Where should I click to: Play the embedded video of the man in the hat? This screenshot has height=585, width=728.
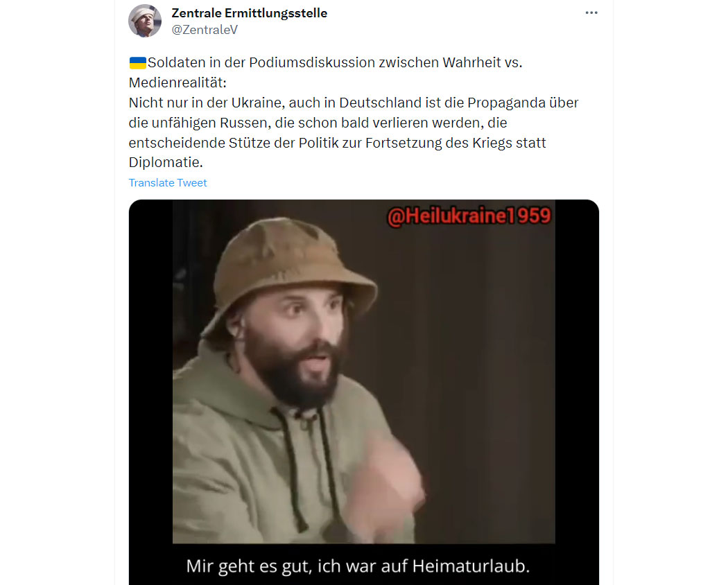point(363,372)
